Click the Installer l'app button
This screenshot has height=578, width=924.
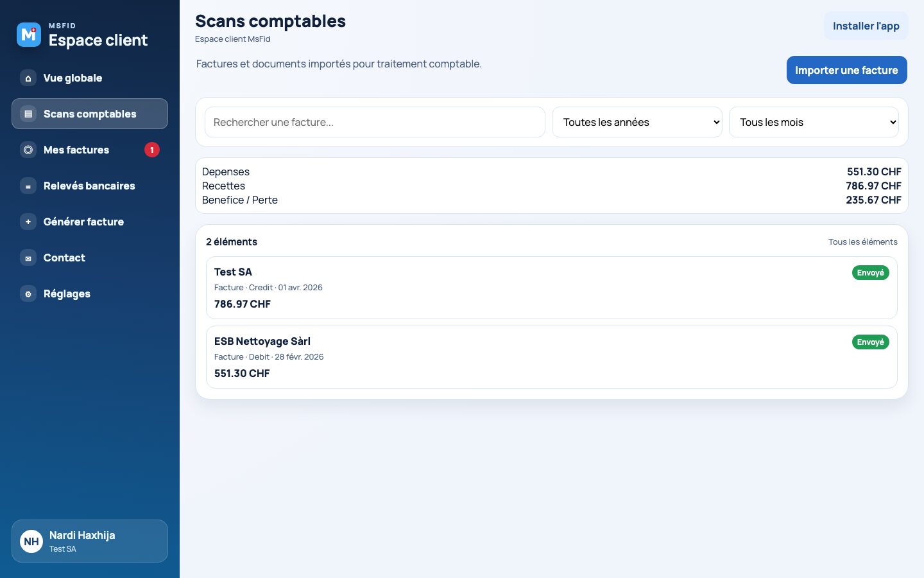(866, 26)
